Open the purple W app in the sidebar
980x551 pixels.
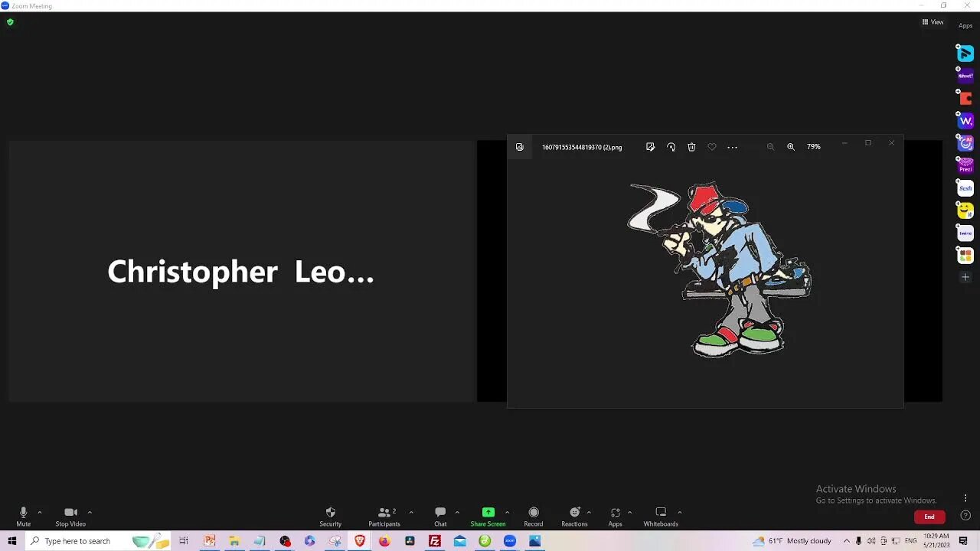[965, 121]
